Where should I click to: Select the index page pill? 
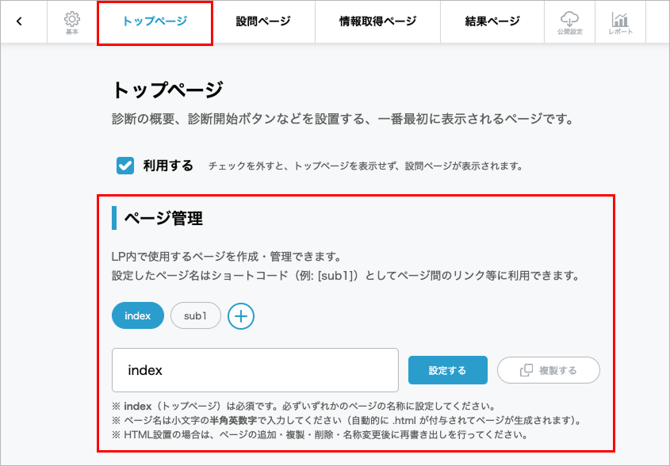(x=138, y=316)
